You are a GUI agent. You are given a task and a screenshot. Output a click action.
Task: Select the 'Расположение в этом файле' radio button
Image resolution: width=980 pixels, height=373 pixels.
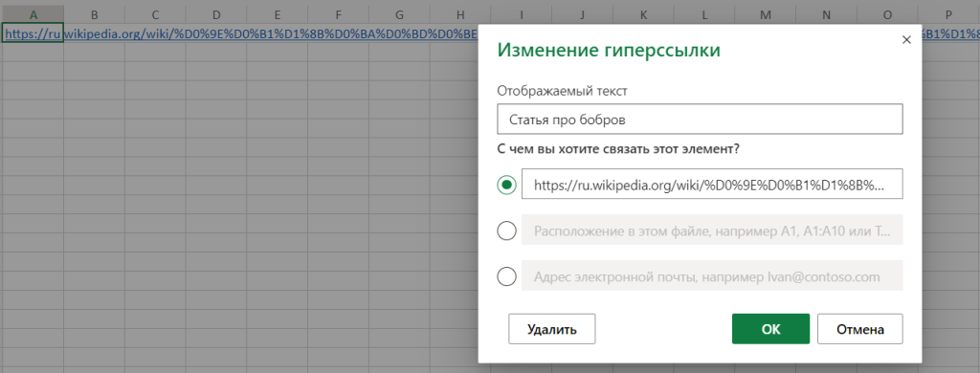506,231
